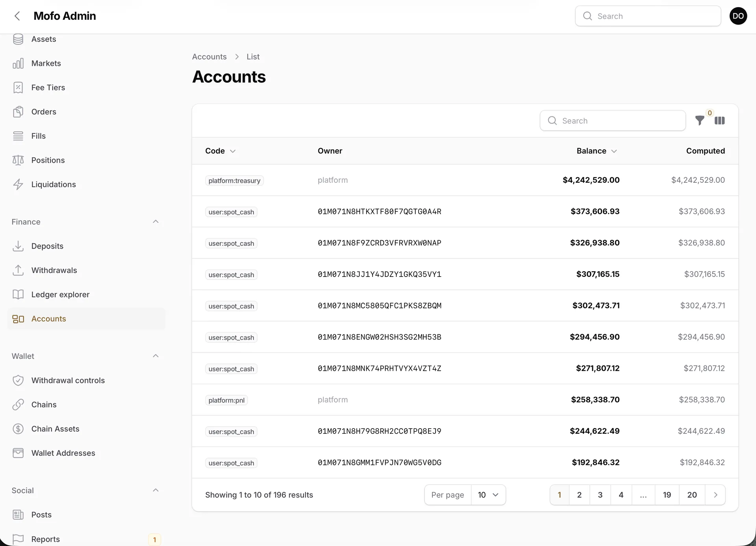Collapse the Wallet sidebar section
Screen dimensions: 756x546
click(156, 356)
